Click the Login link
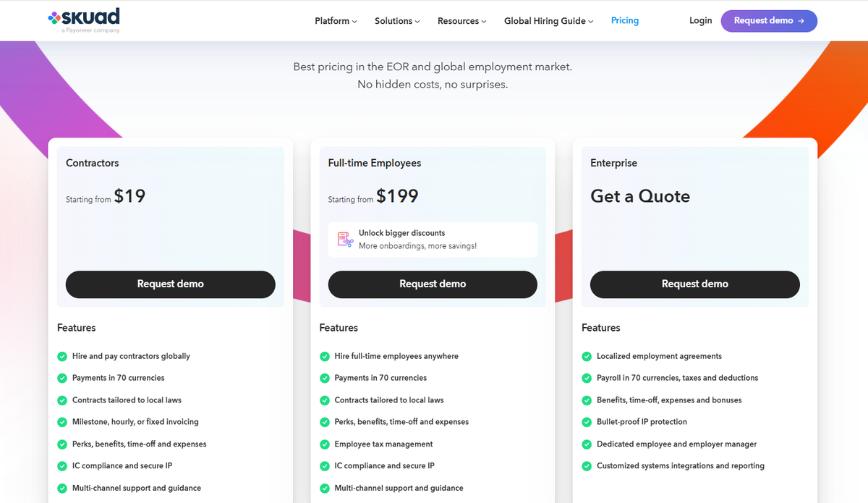868x503 pixels. [x=700, y=21]
